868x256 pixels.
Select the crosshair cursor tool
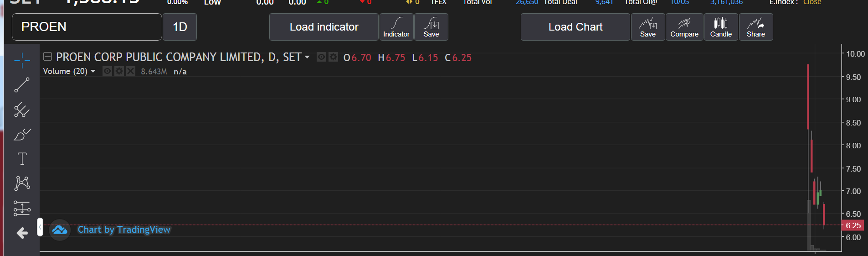click(22, 60)
